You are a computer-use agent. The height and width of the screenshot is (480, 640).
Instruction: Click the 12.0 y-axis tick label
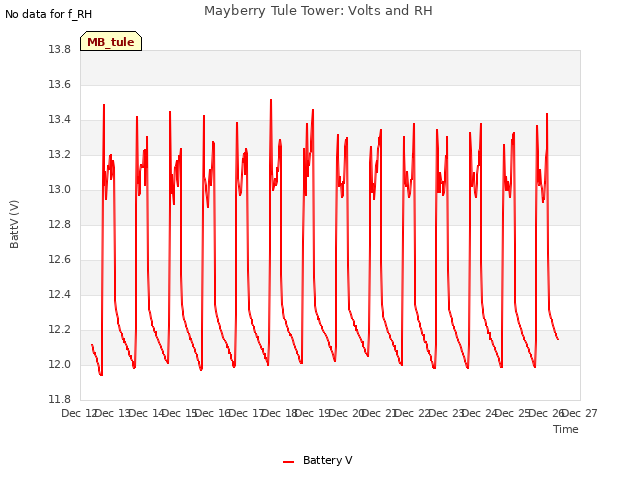[60, 364]
